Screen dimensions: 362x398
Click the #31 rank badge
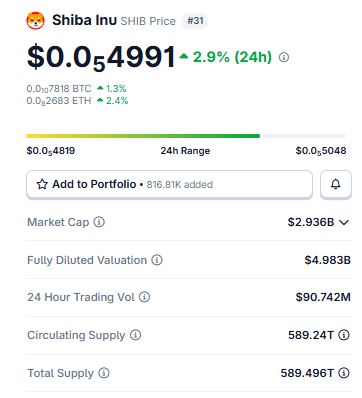195,21
